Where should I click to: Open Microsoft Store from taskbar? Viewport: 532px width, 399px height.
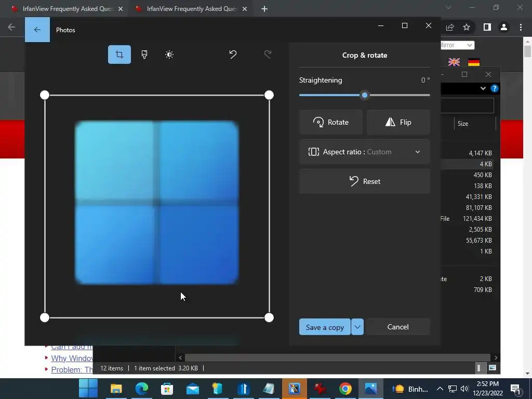tap(167, 389)
